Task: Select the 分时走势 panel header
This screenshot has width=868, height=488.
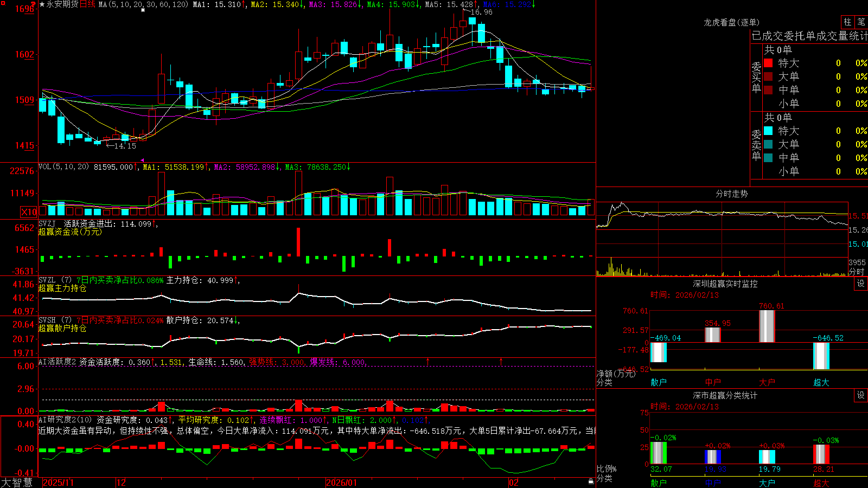Action: click(x=731, y=194)
